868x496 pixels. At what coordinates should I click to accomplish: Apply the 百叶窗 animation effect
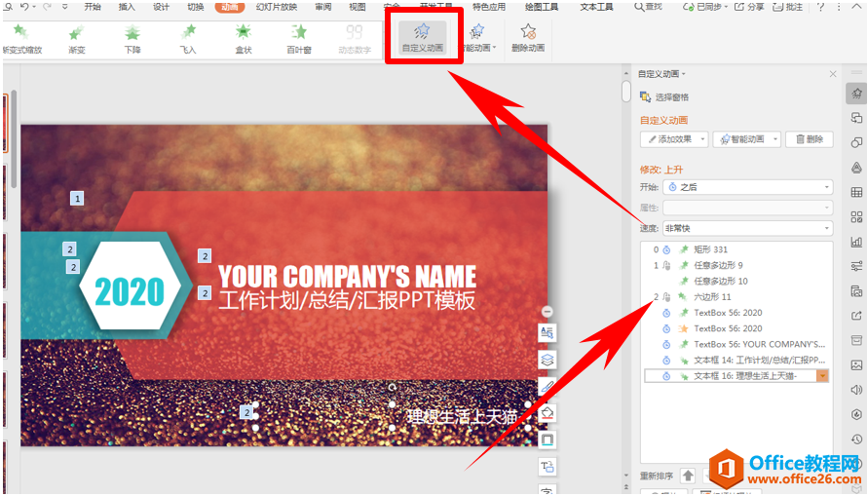pyautogui.click(x=299, y=39)
